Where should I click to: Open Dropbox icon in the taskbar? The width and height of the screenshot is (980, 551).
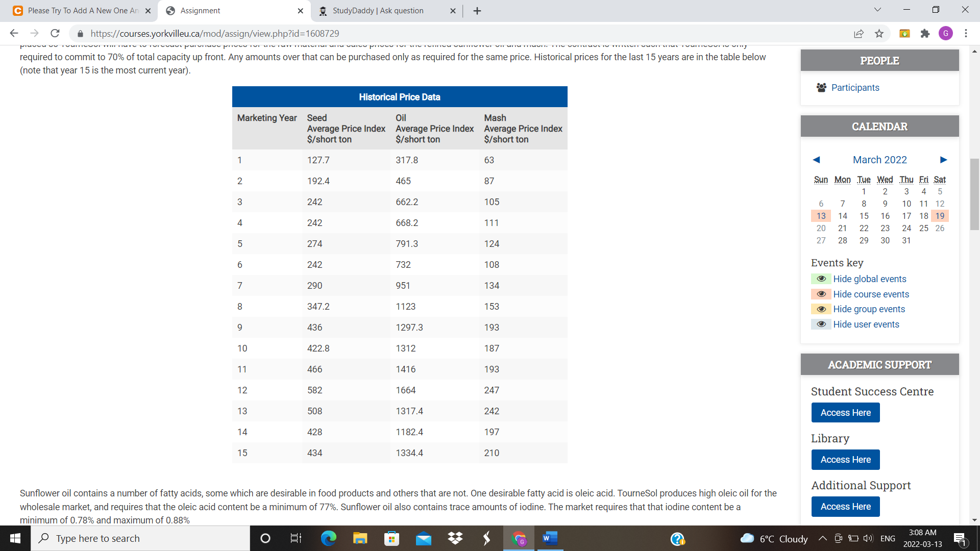tap(455, 538)
